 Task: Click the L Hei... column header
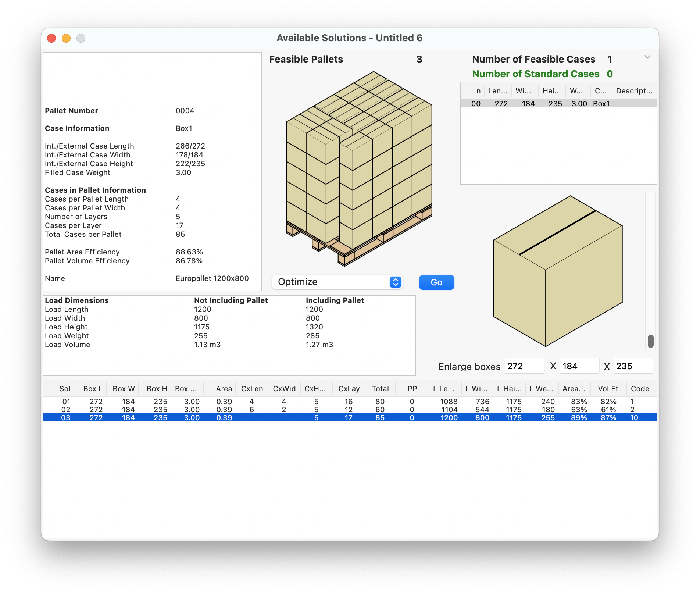click(509, 389)
